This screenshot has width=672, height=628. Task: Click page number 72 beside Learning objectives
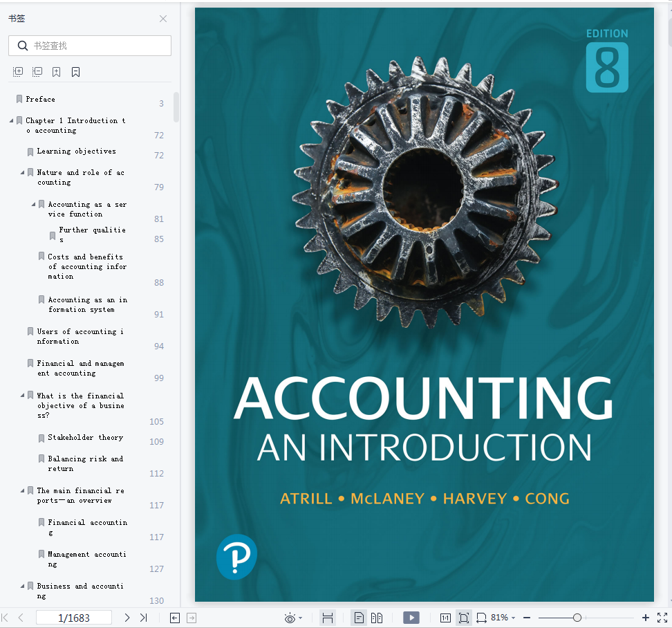tap(159, 155)
